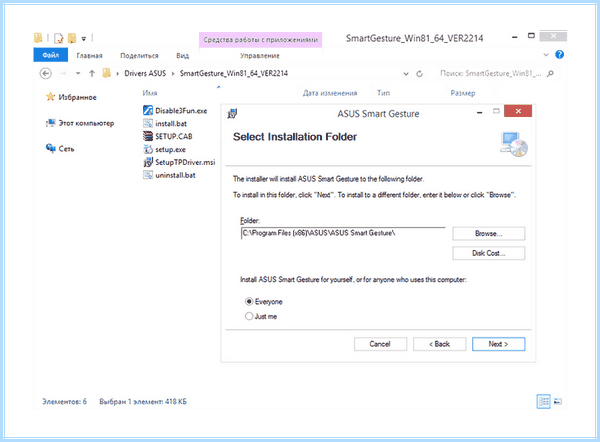Image resolution: width=600 pixels, height=442 pixels.
Task: Refresh the folder view
Action: click(420, 73)
